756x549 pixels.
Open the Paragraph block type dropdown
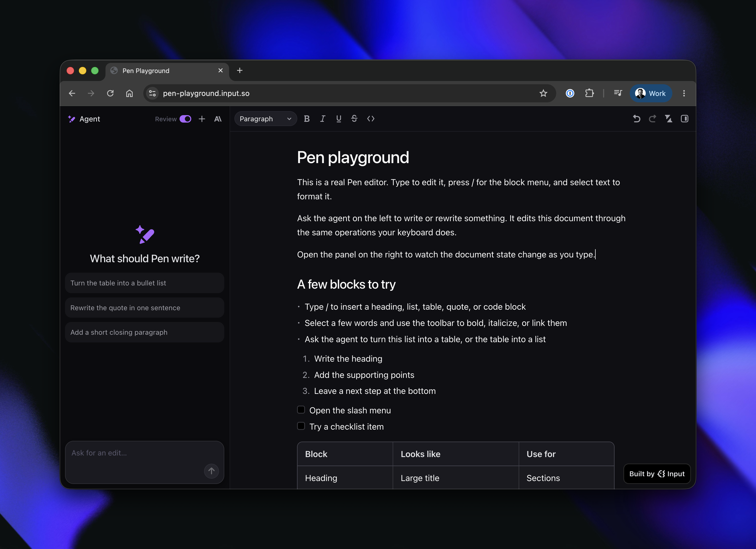[265, 119]
